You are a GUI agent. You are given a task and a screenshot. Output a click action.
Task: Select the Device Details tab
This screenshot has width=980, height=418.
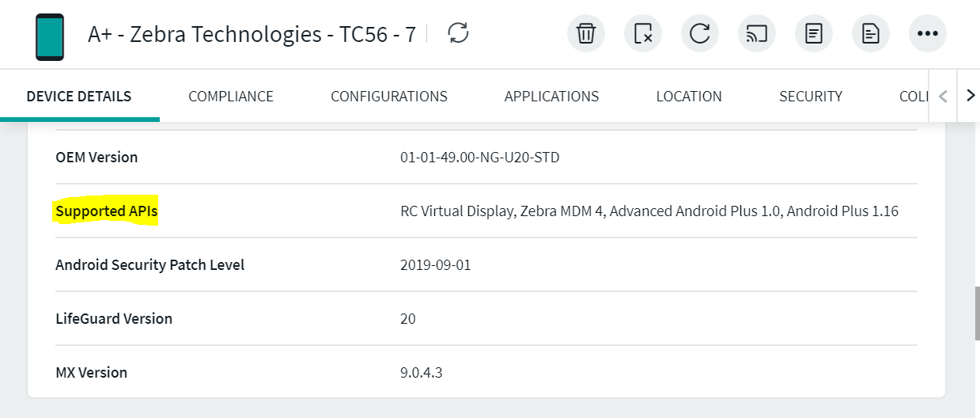79,97
